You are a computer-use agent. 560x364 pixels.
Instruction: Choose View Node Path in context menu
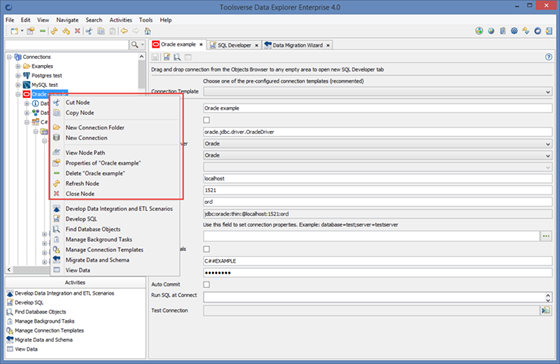coord(115,153)
